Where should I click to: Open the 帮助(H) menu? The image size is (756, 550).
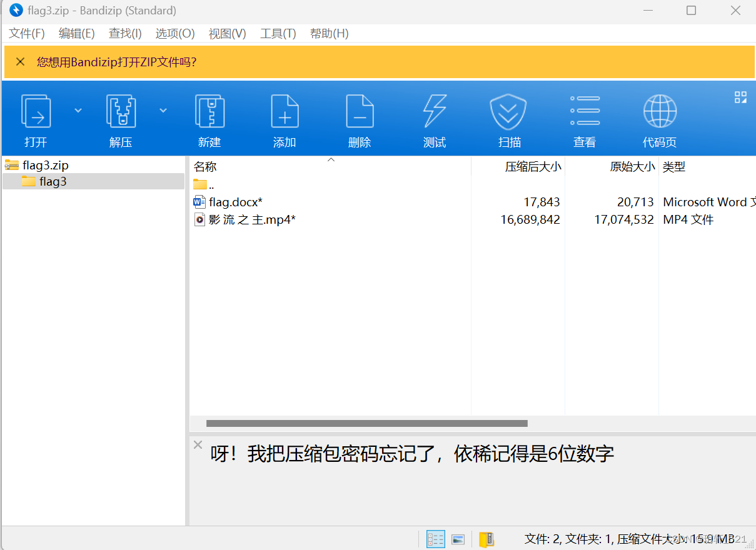click(x=329, y=34)
